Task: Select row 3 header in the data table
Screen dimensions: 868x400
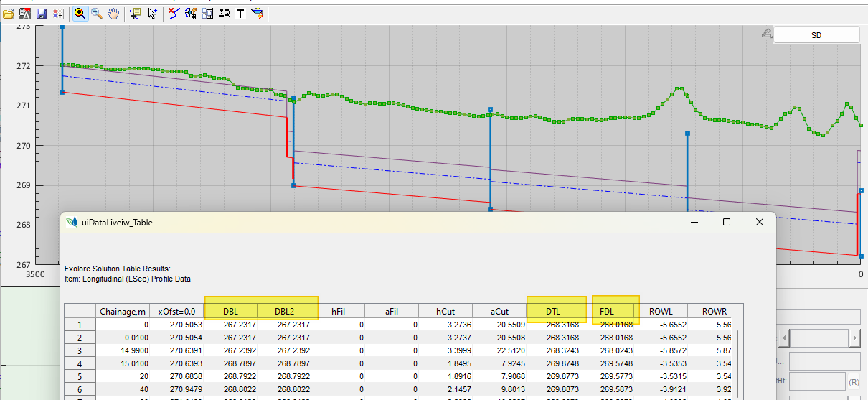Action: coord(80,350)
